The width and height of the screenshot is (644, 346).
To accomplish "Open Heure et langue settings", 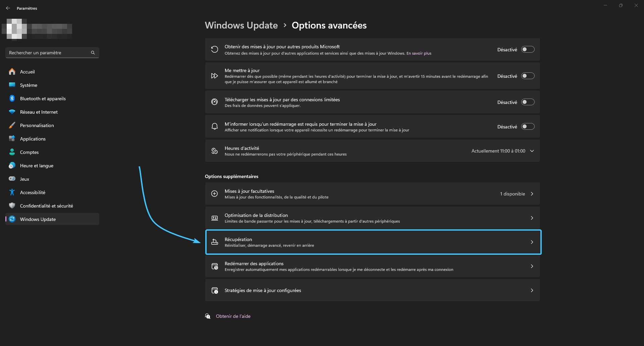I will (x=52, y=165).
